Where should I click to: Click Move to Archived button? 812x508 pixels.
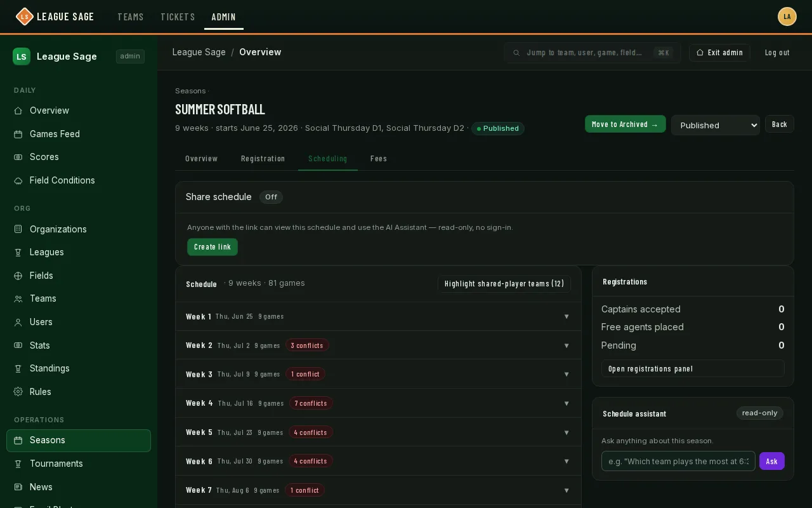[625, 124]
